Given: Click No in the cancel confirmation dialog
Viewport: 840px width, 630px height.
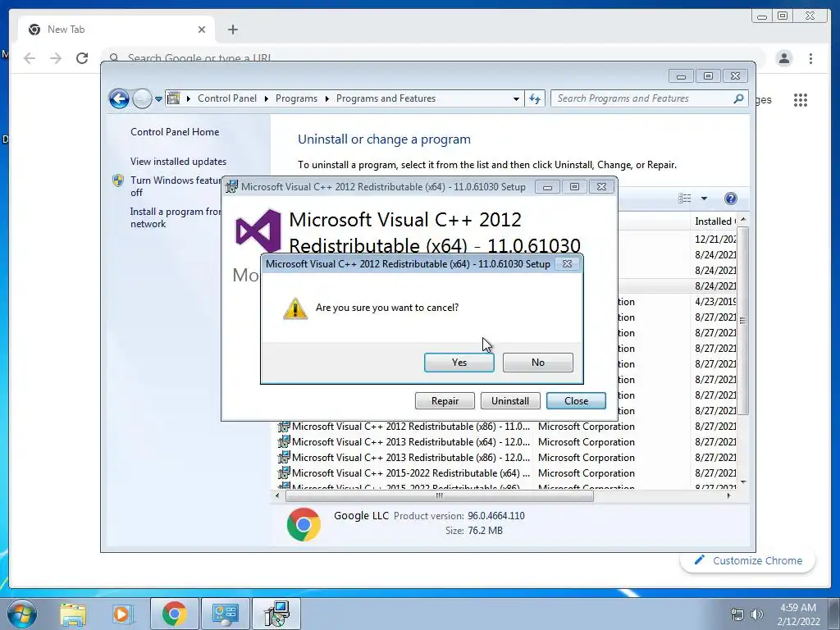Looking at the screenshot, I should tap(538, 363).
